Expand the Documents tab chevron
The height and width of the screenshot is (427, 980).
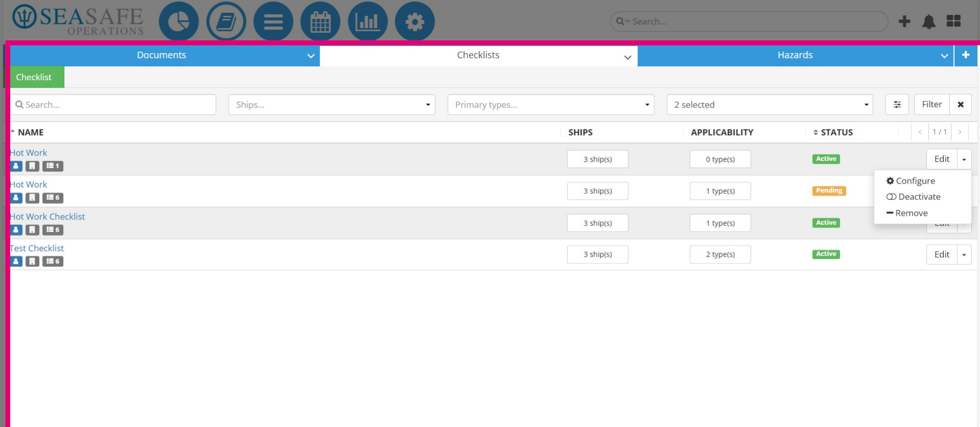tap(311, 56)
